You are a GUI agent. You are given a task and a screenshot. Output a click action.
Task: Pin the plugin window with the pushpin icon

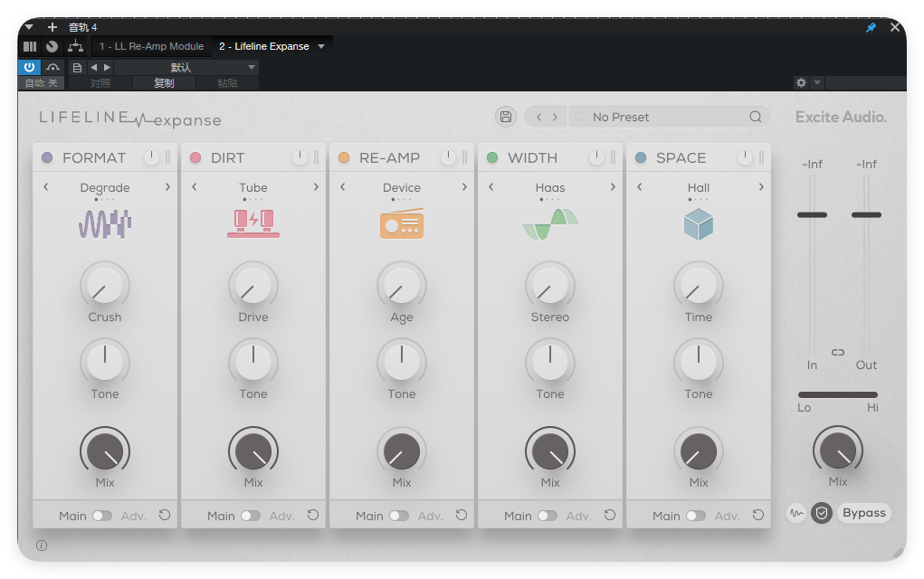(871, 27)
